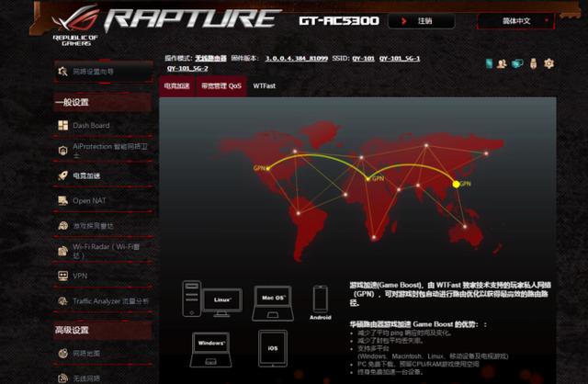The height and width of the screenshot is (384, 588).
Task: Click the yellow GPN node over East Asia
Action: [x=456, y=184]
